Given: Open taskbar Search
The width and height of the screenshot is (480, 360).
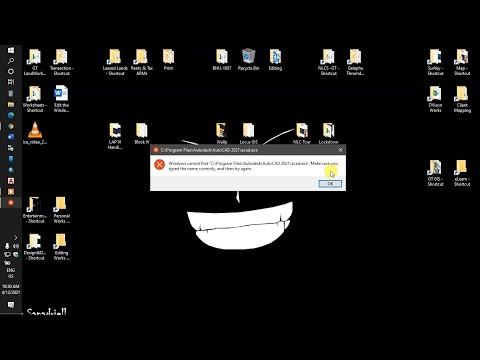Looking at the screenshot, I should [x=11, y=61].
